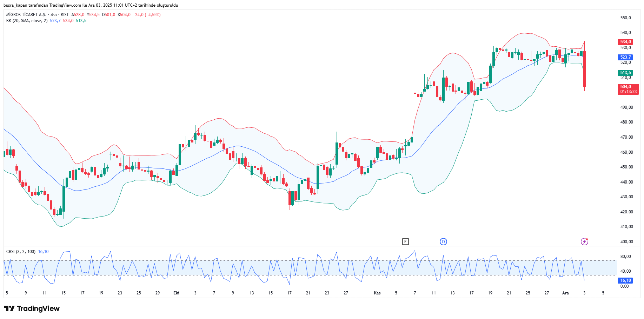
Task: Click the last large red candle
Action: pyautogui.click(x=584, y=69)
